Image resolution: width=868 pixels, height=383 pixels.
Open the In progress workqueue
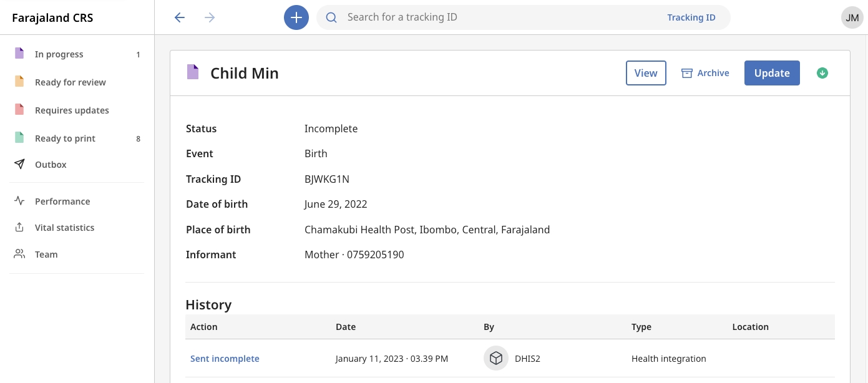[59, 54]
